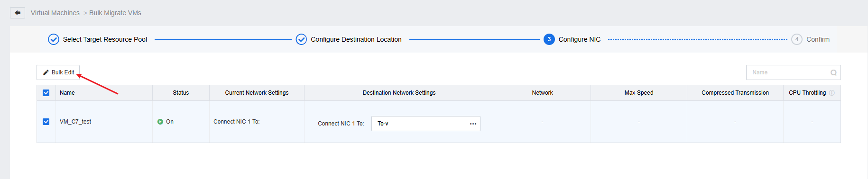Click the ellipsis in To-v field
Screen dimensions: 868x179
pyautogui.click(x=473, y=124)
